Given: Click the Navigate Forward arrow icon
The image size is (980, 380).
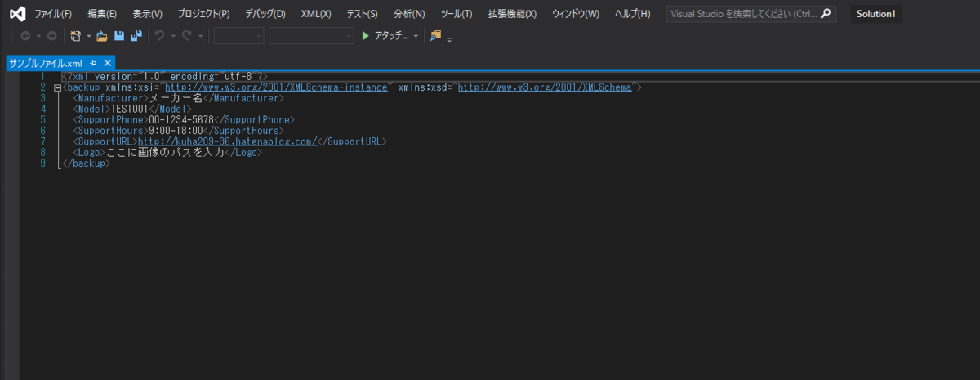Looking at the screenshot, I should point(51,36).
